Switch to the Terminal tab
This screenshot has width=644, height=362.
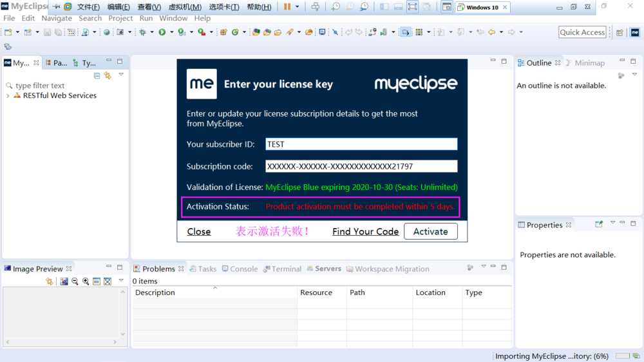pos(282,269)
